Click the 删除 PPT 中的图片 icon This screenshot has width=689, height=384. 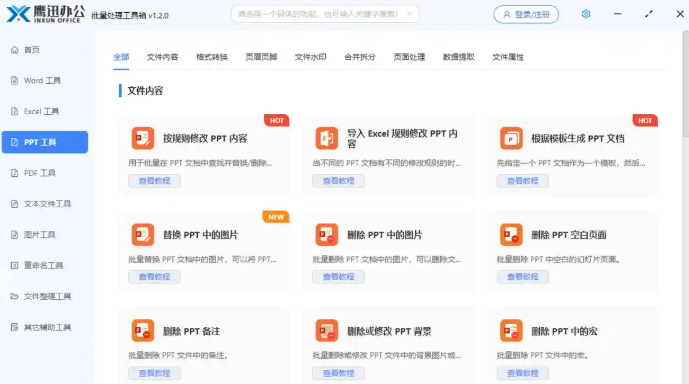327,235
